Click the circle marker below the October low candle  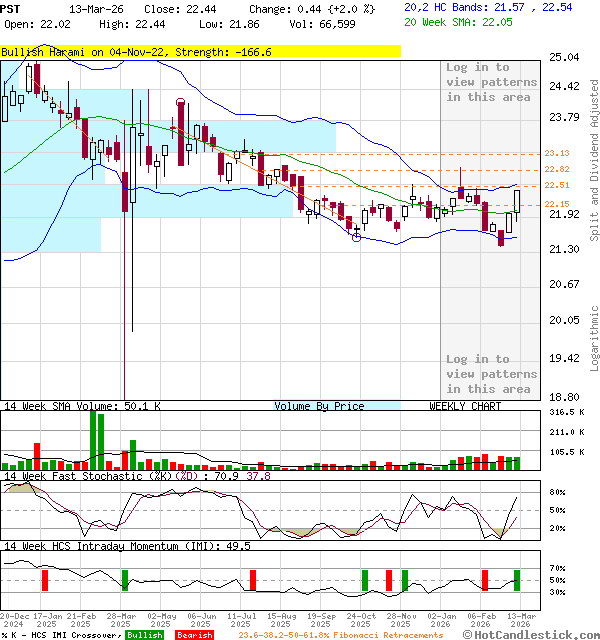tap(357, 237)
